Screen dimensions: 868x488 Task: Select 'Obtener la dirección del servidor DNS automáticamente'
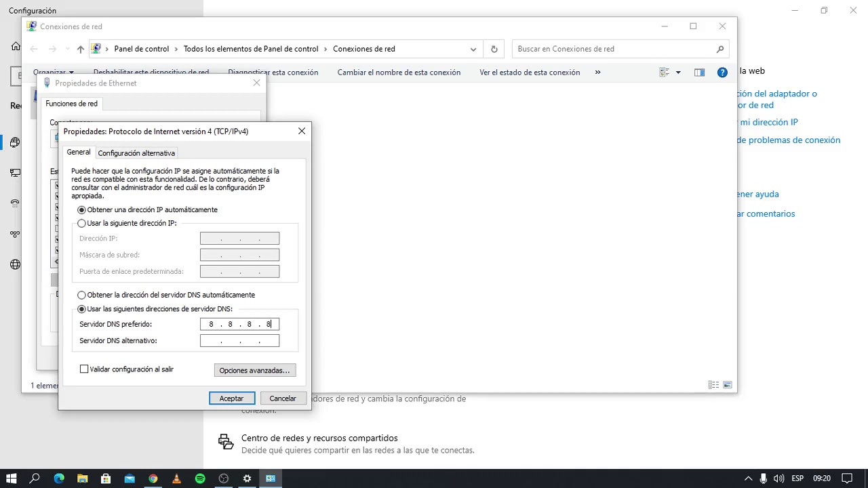82,296
